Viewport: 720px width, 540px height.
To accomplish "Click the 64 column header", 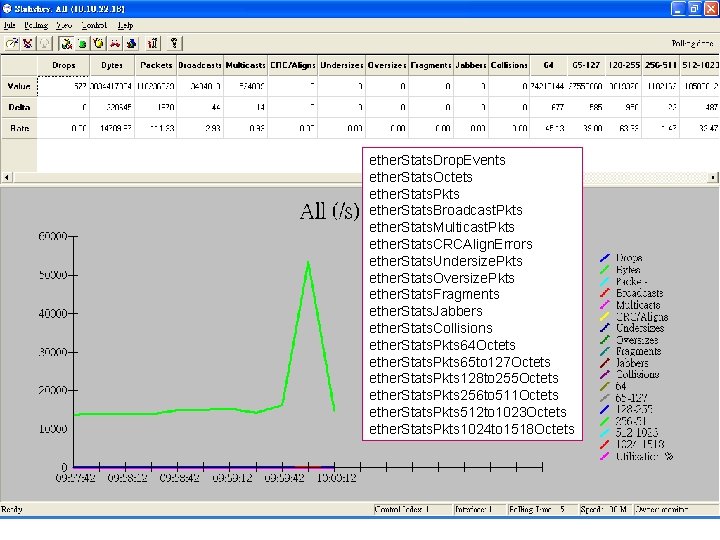I will click(548, 65).
